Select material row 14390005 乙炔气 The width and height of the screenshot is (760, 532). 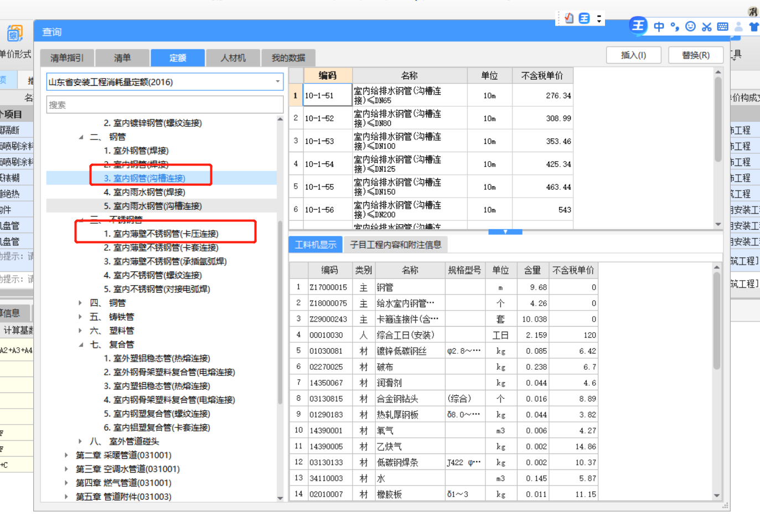(x=444, y=446)
